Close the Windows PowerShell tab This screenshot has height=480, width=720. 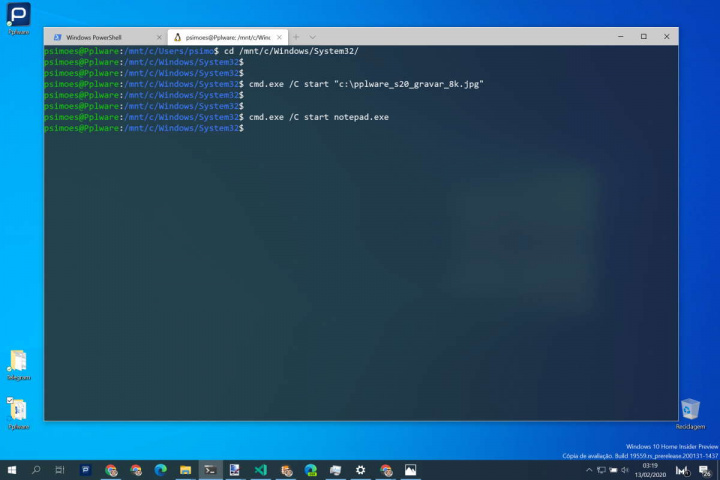pyautogui.click(x=159, y=36)
